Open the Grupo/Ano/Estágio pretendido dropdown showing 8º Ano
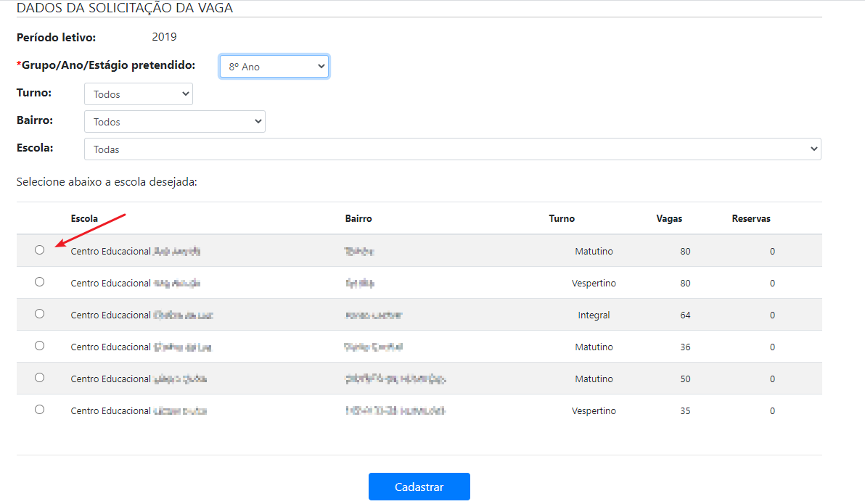865x504 pixels. click(274, 67)
